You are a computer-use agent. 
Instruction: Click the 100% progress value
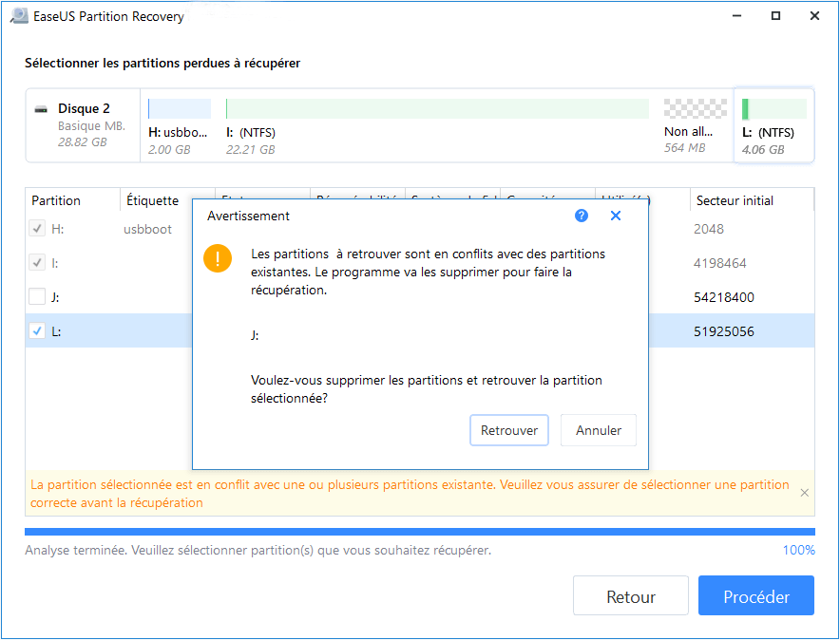coord(798,550)
